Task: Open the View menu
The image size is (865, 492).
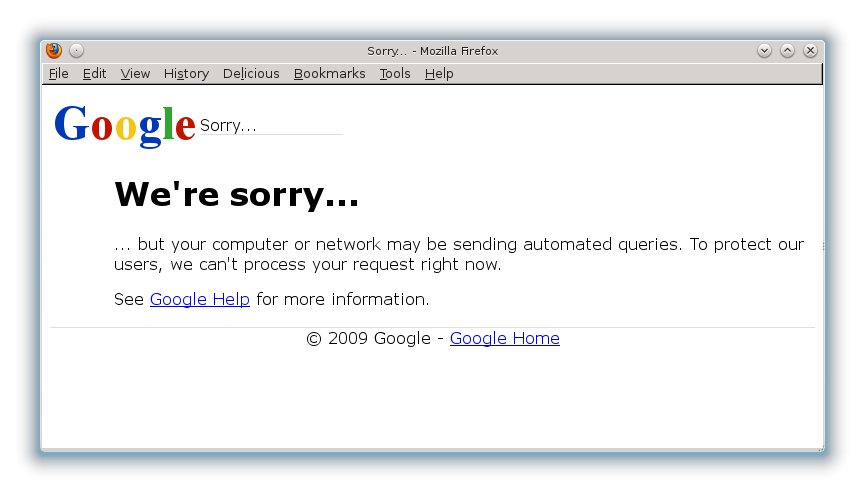Action: (135, 73)
